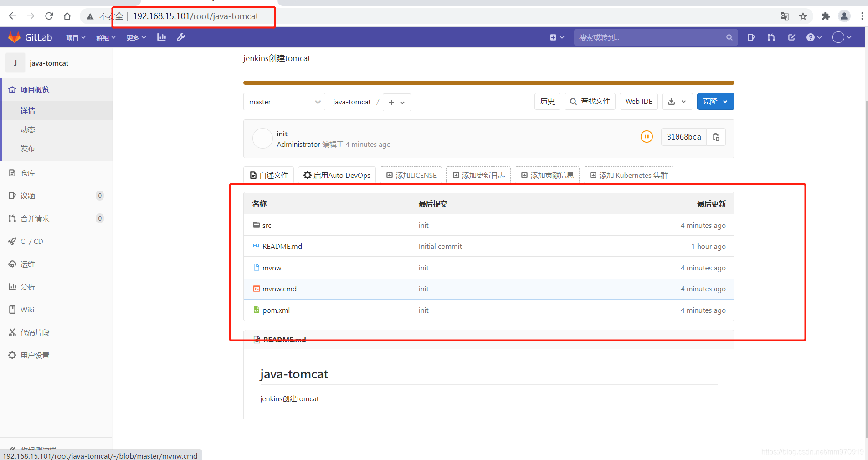Expand the new item plus dropdown in navbar
The image size is (868, 460).
click(557, 37)
